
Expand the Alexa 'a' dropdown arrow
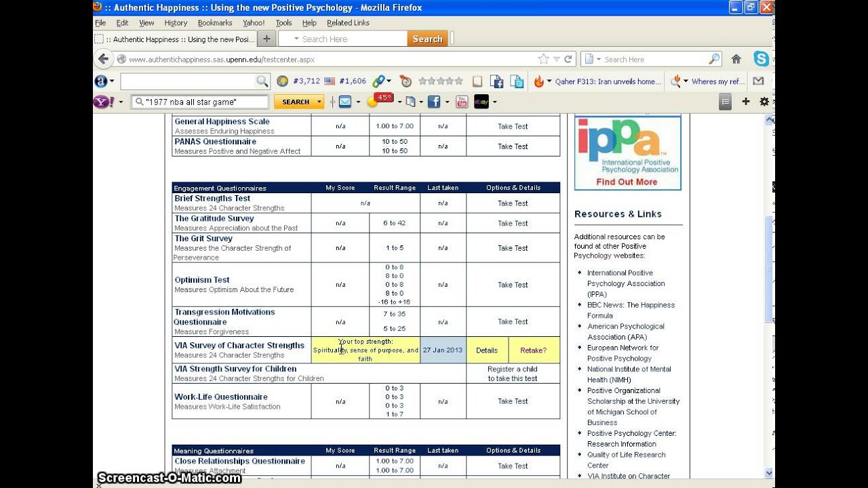click(113, 81)
